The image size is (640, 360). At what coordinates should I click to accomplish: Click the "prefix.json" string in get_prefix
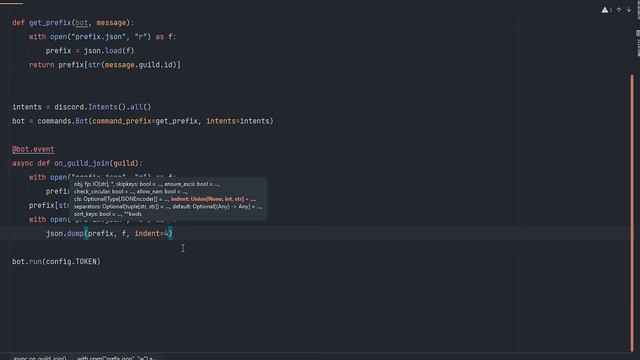tap(99, 37)
